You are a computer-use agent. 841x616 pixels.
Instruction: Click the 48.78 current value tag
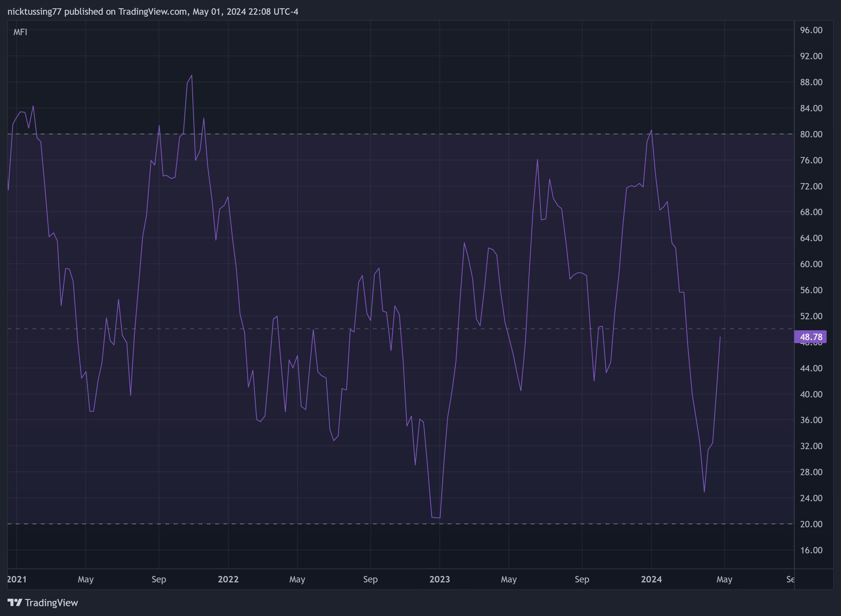[x=811, y=337]
